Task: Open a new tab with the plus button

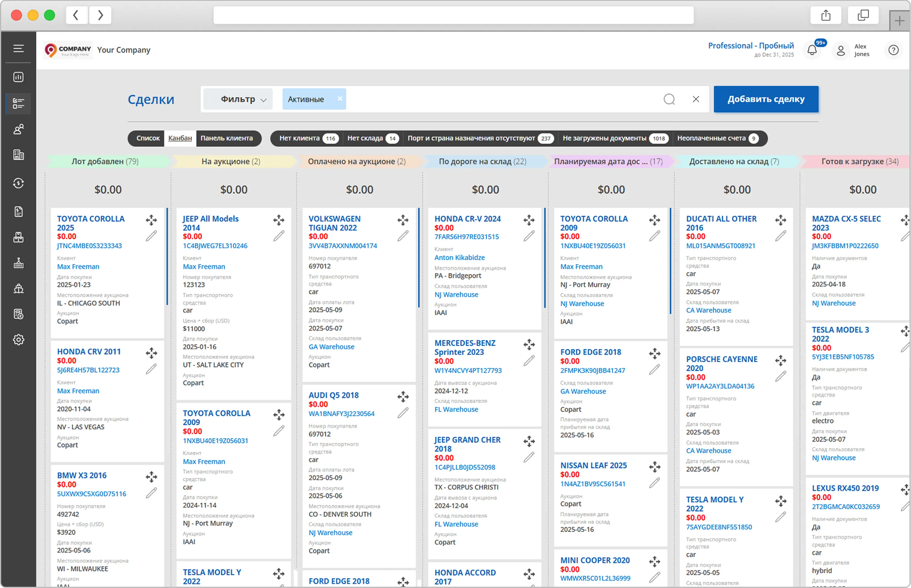Action: 899,21
